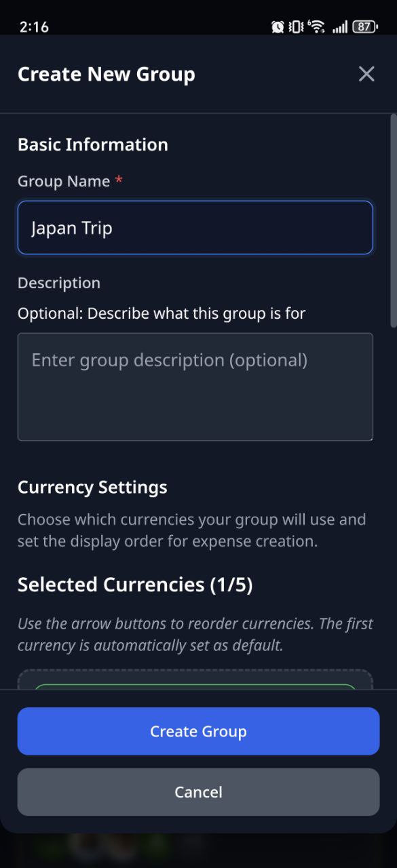Image resolution: width=397 pixels, height=868 pixels.
Task: Tap the Group Name label
Action: coord(62,181)
